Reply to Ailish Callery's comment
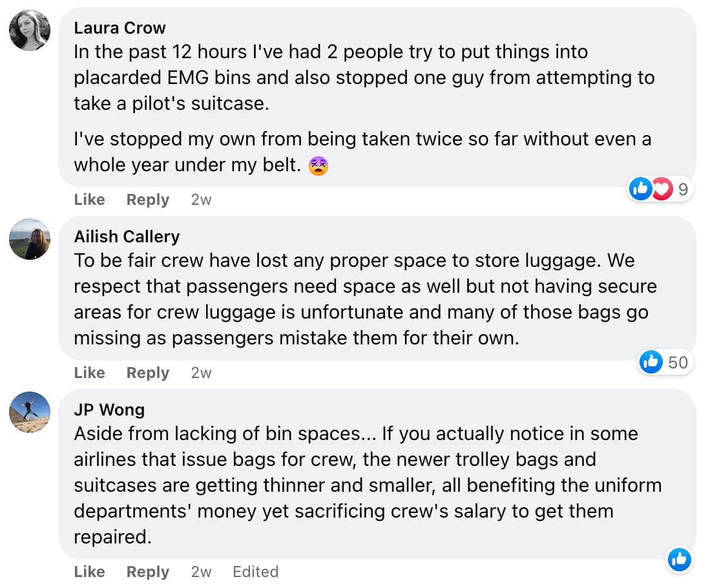Image resolution: width=708 pixels, height=588 pixels. pyautogui.click(x=147, y=373)
